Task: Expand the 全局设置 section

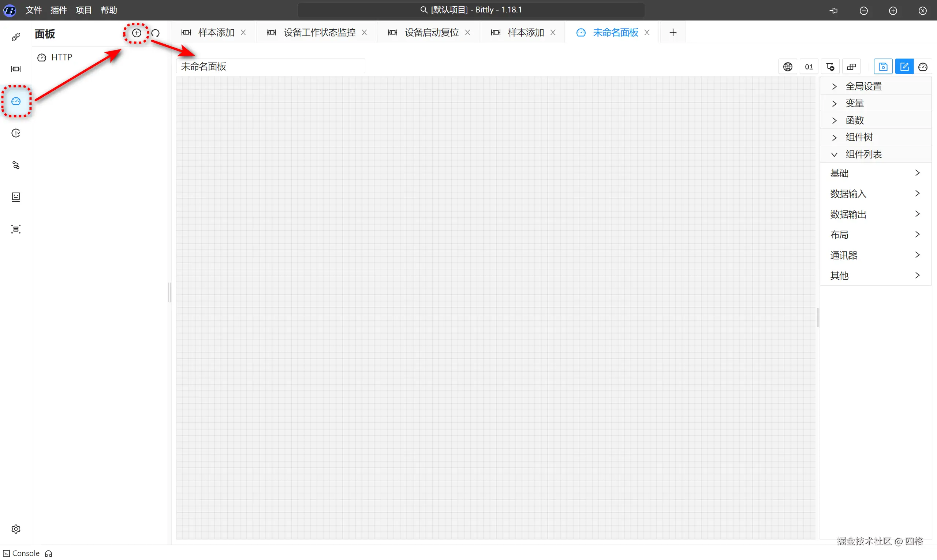Action: tap(863, 86)
